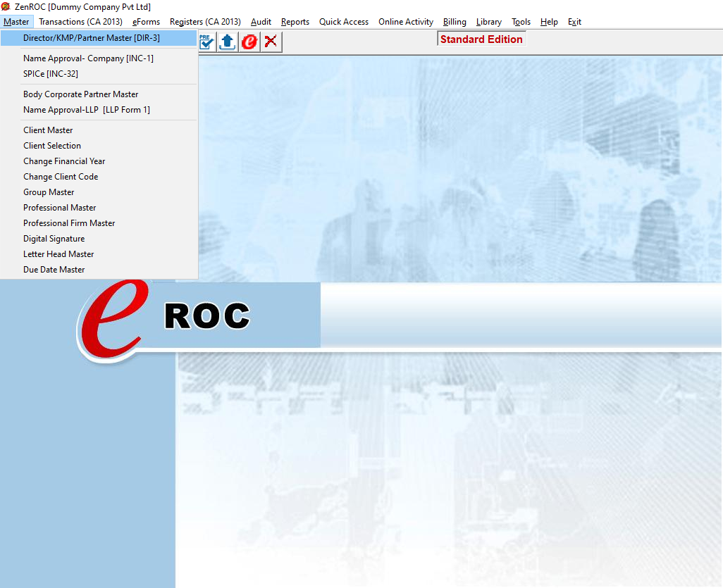
Task: Open Professional Firm Master entry
Action: 99,223
